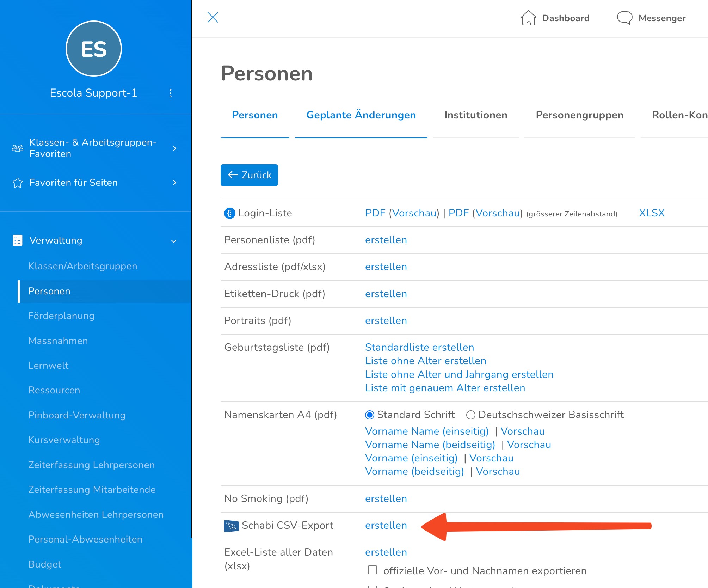Viewport: 708px width, 588px height.
Task: Click the Schabi CSV-Export icon
Action: tap(231, 526)
